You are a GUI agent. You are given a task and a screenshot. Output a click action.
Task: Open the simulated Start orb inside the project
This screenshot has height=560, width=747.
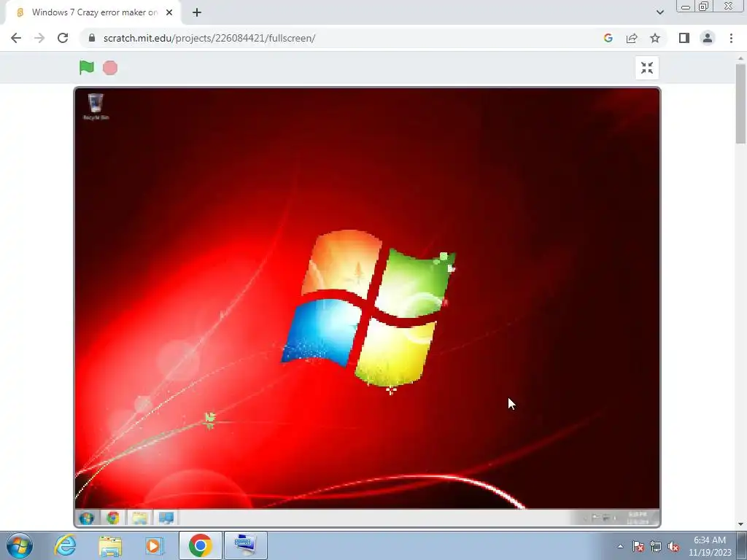[x=87, y=518]
